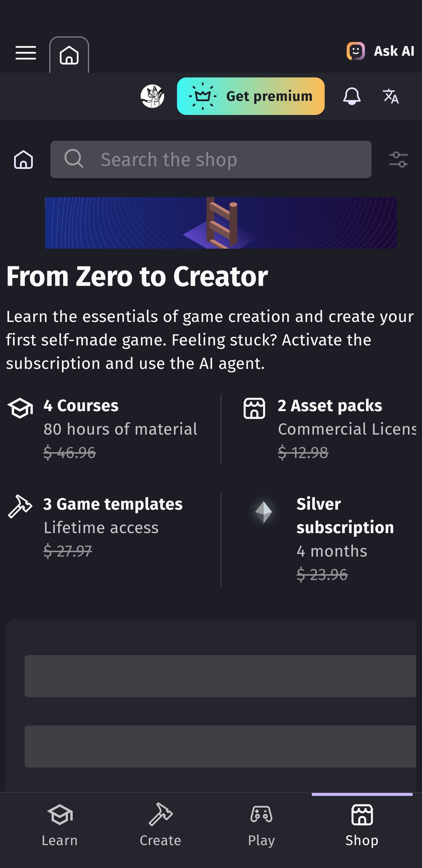
Task: Open shop filter settings
Action: pos(399,160)
